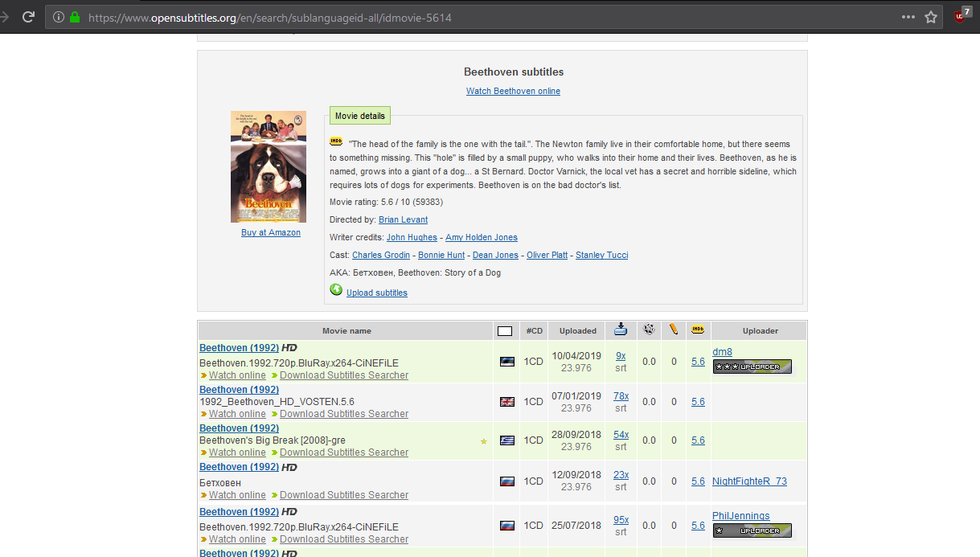The image size is (980, 557).
Task: Open Beethoven (1992) title in dm8 row
Action: [x=239, y=348]
